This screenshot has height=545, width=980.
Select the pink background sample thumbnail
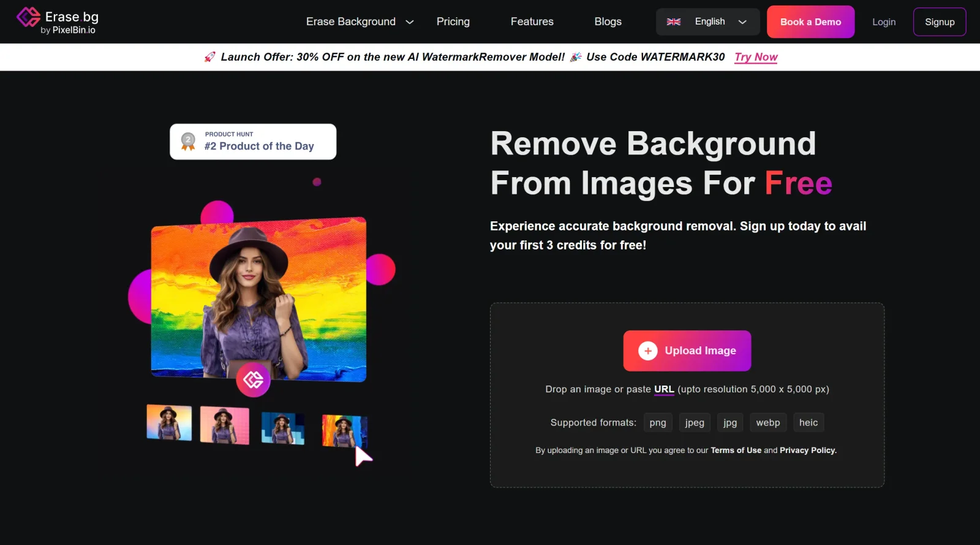point(225,425)
